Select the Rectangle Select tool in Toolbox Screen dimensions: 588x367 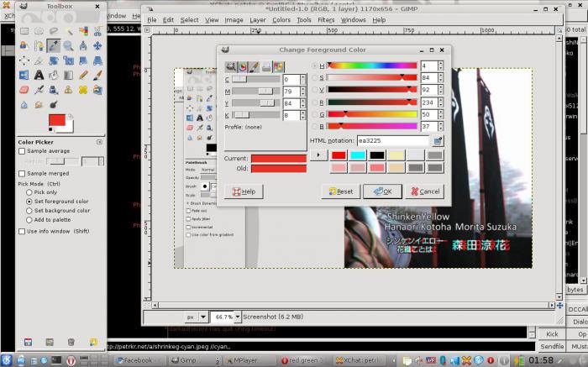click(24, 31)
